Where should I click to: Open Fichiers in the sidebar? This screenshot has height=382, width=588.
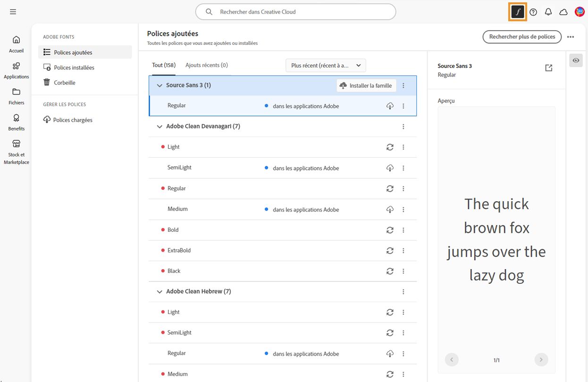point(16,96)
